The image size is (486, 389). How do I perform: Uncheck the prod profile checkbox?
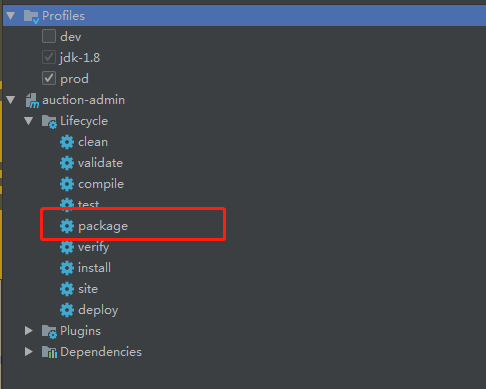[x=49, y=78]
